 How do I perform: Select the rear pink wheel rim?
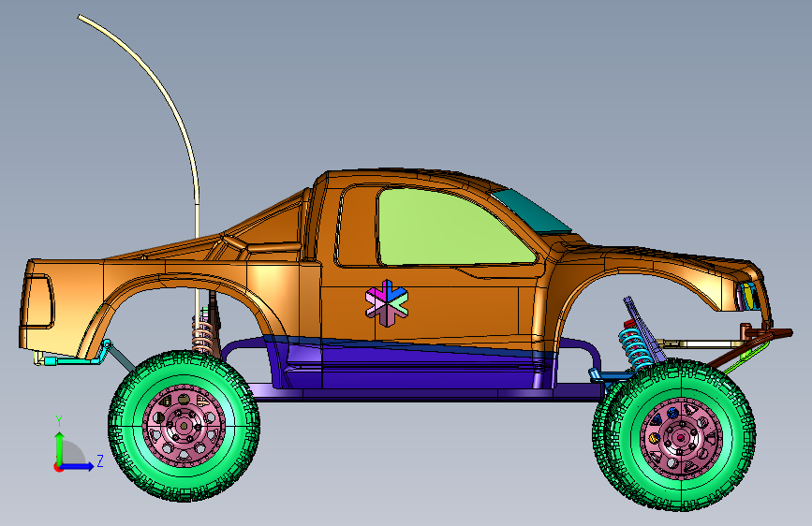[x=184, y=426]
